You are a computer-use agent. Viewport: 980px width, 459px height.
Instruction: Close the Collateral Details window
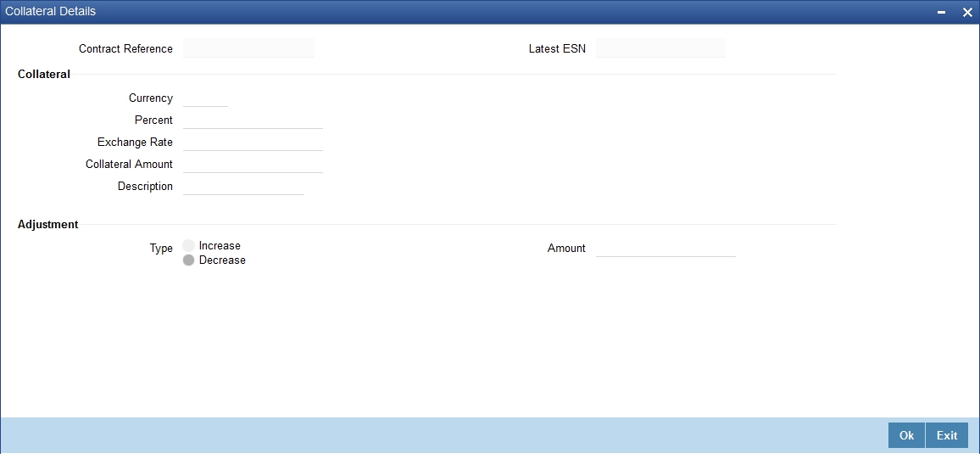967,12
